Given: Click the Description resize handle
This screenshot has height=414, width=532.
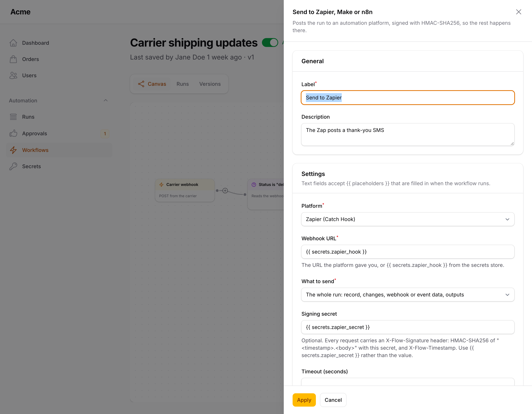Looking at the screenshot, I should tap(512, 144).
